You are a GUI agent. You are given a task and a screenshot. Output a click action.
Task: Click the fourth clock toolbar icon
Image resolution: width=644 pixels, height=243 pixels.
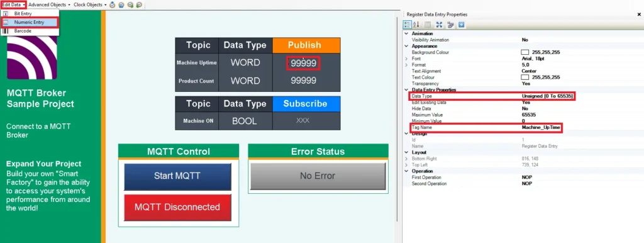click(139, 5)
